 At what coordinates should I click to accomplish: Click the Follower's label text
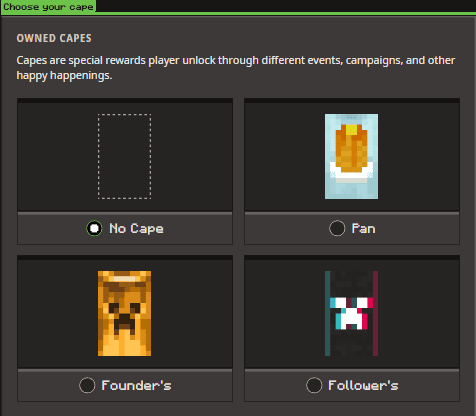363,386
